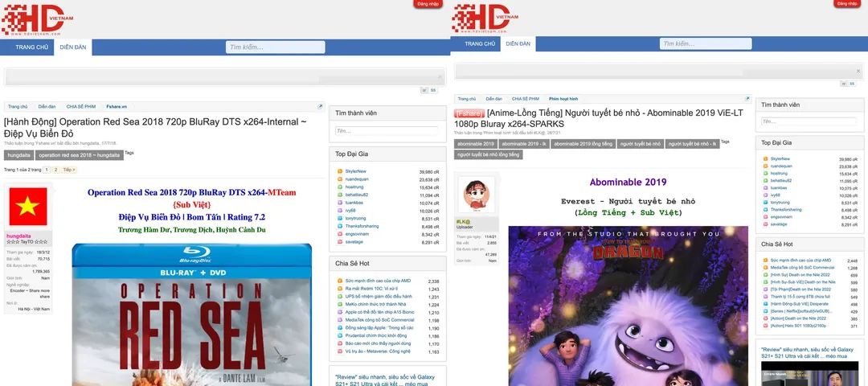Click the rank icon next to SkylerNew on left page

339,171
